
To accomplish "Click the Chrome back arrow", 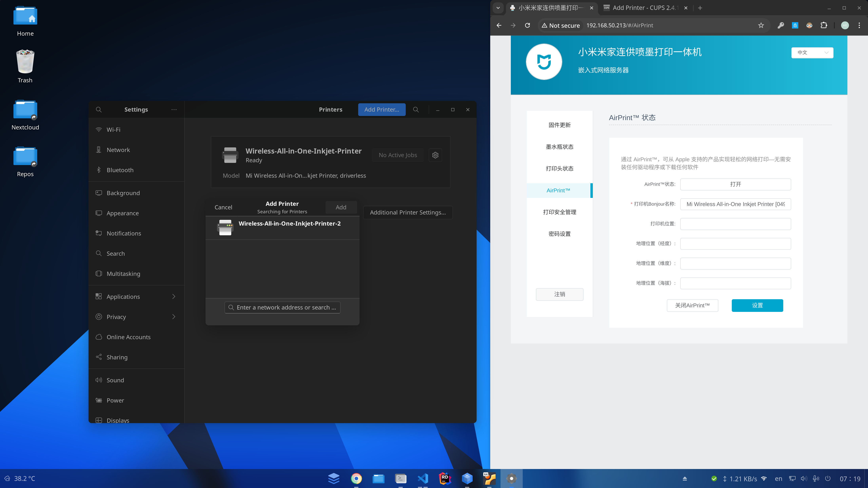I will click(x=499, y=25).
